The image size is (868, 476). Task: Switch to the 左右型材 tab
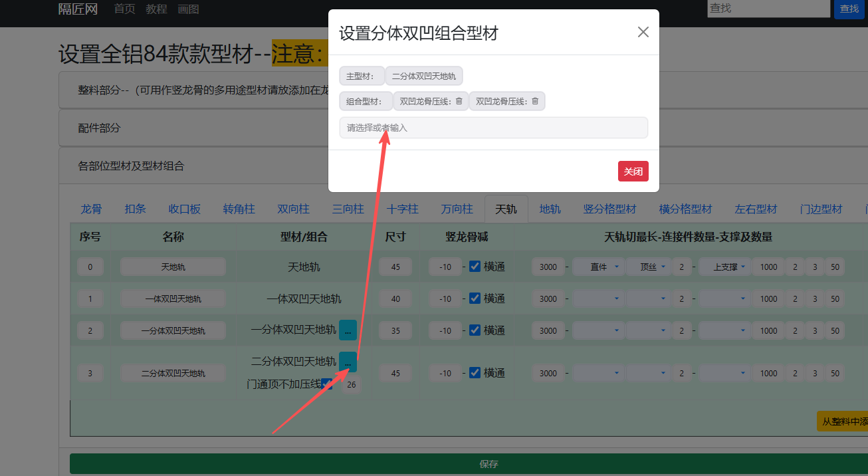756,209
